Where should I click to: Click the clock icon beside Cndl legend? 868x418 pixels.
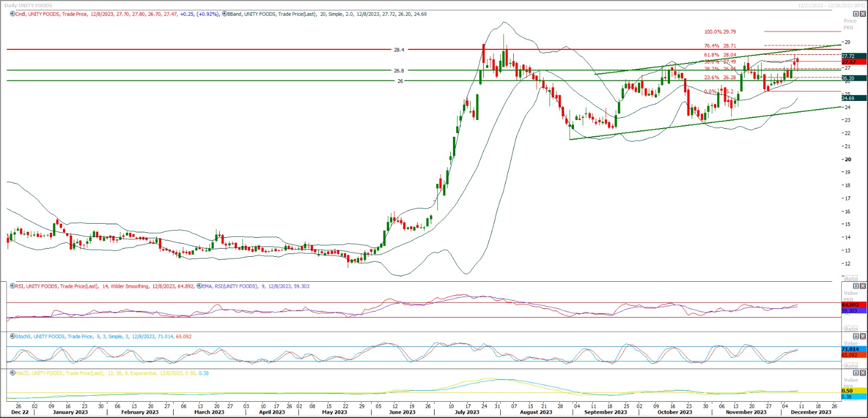pos(12,14)
